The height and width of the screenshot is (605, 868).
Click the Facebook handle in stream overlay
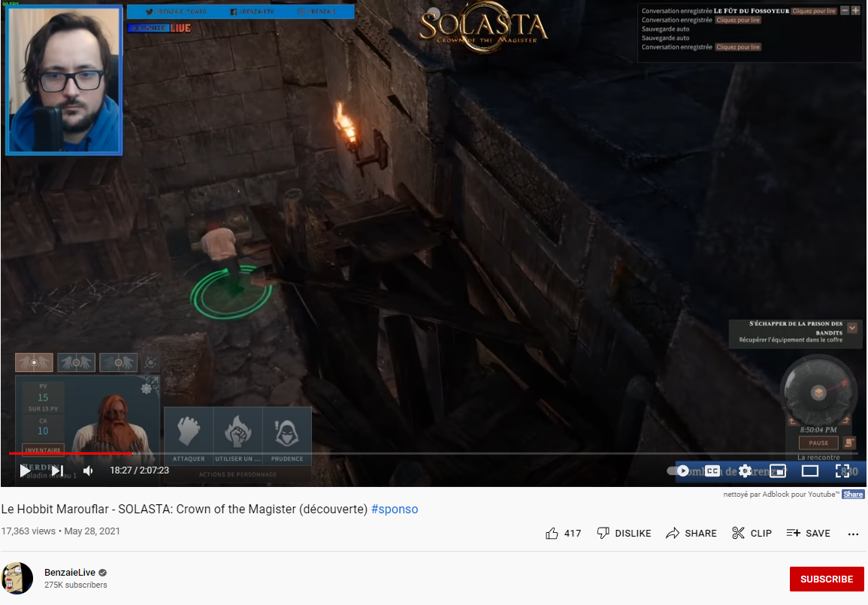point(252,11)
